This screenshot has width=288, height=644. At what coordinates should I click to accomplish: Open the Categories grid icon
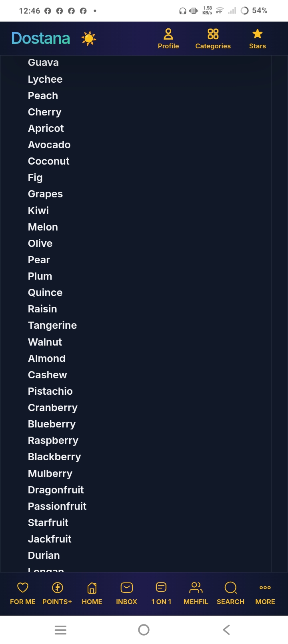[x=213, y=34]
